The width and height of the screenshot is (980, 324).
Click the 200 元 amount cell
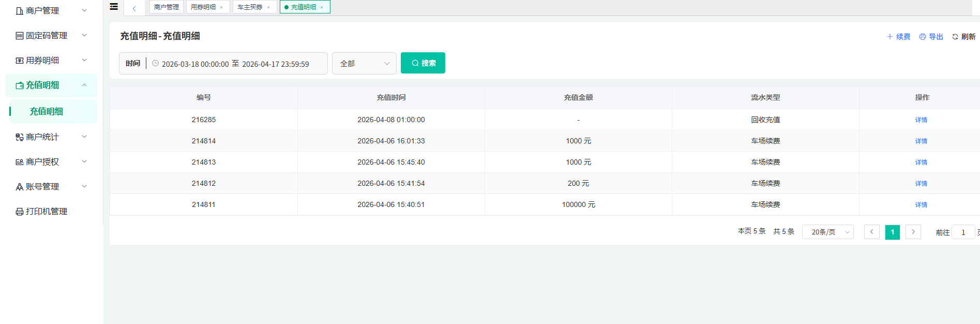click(x=578, y=183)
